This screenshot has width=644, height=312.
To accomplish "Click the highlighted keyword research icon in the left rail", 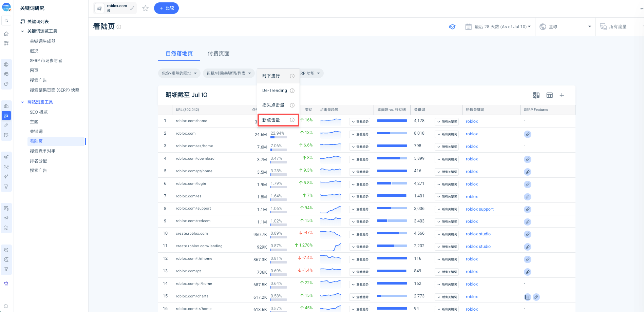I will (x=6, y=116).
